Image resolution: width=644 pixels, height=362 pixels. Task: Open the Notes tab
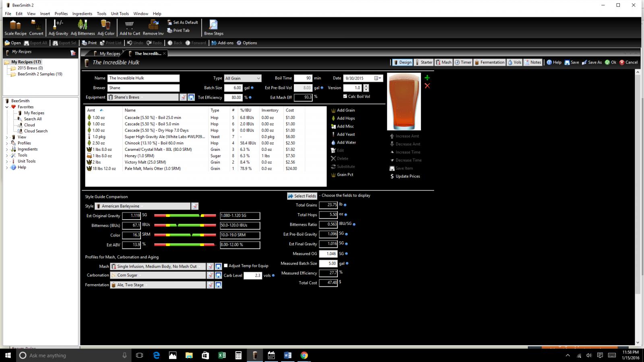(x=533, y=62)
